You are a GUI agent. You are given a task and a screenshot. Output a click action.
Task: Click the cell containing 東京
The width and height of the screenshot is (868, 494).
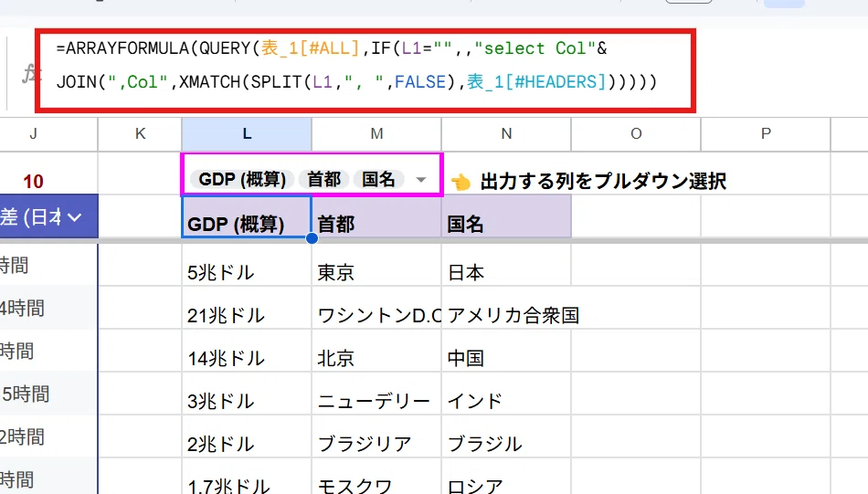(376, 265)
